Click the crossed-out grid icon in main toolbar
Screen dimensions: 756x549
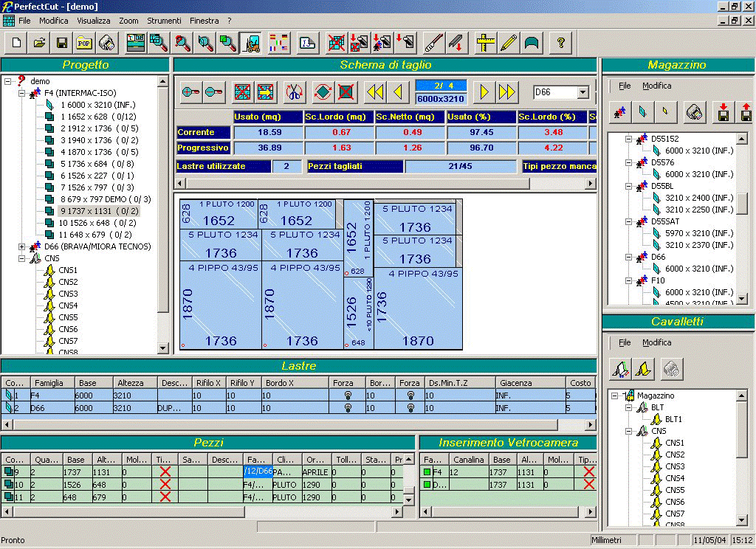pos(336,43)
